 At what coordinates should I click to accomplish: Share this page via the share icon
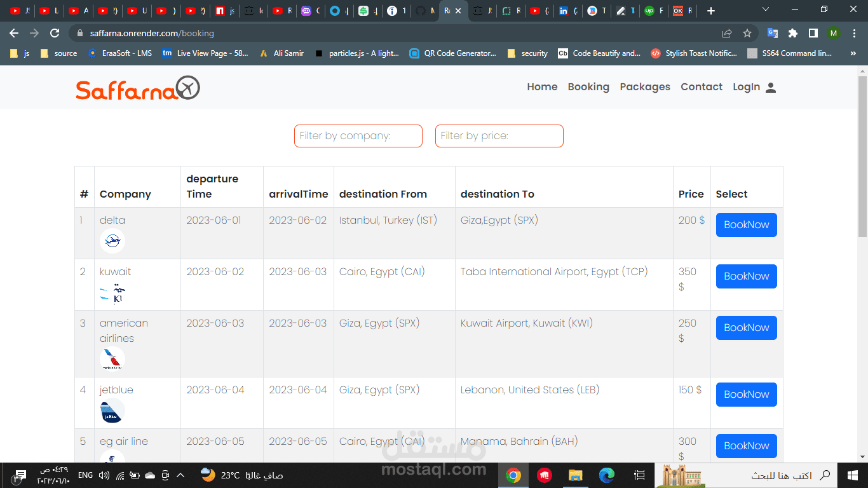[727, 33]
